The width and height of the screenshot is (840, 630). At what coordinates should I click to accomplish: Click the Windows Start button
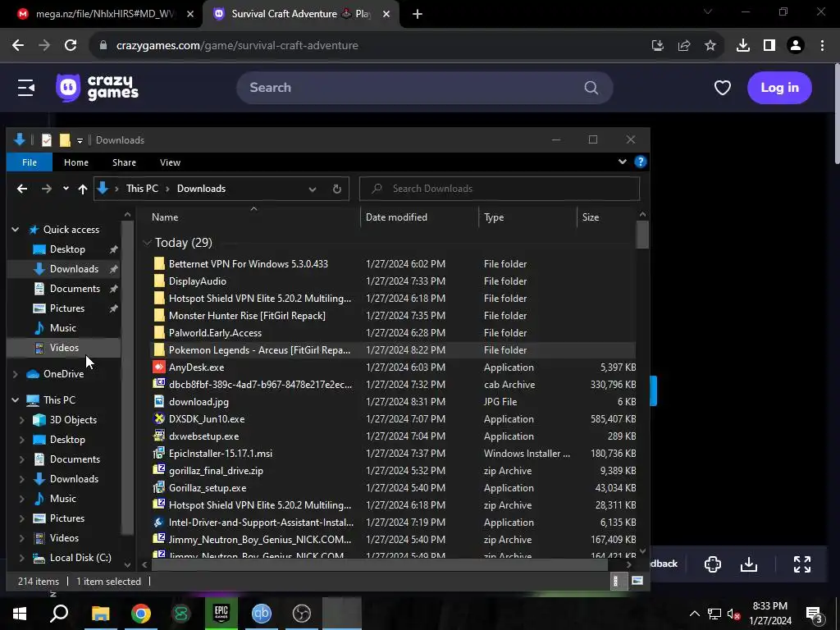pyautogui.click(x=20, y=614)
